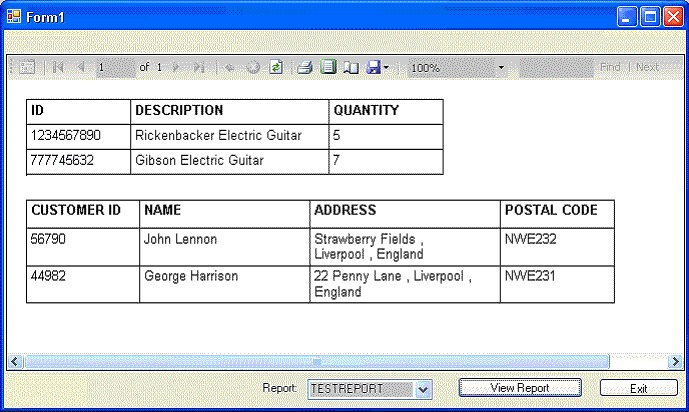Click the POSTAL CODE column header

click(557, 214)
